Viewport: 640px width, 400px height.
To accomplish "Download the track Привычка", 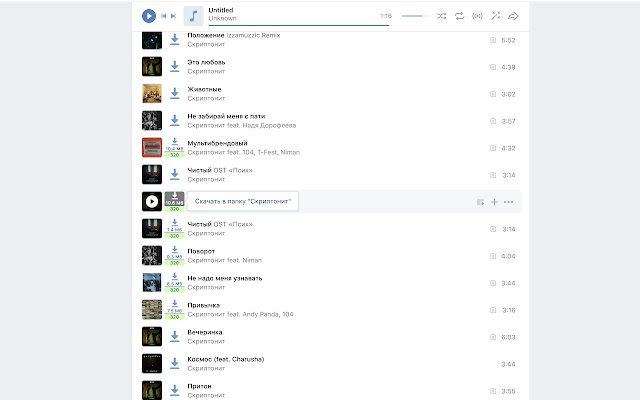I will coord(174,309).
